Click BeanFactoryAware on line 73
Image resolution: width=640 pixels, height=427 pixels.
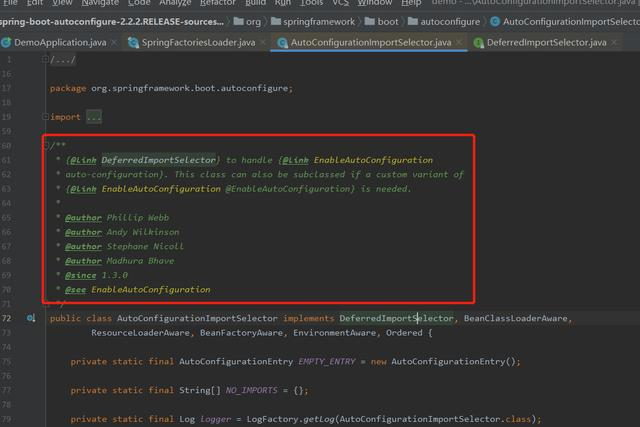(x=241, y=333)
